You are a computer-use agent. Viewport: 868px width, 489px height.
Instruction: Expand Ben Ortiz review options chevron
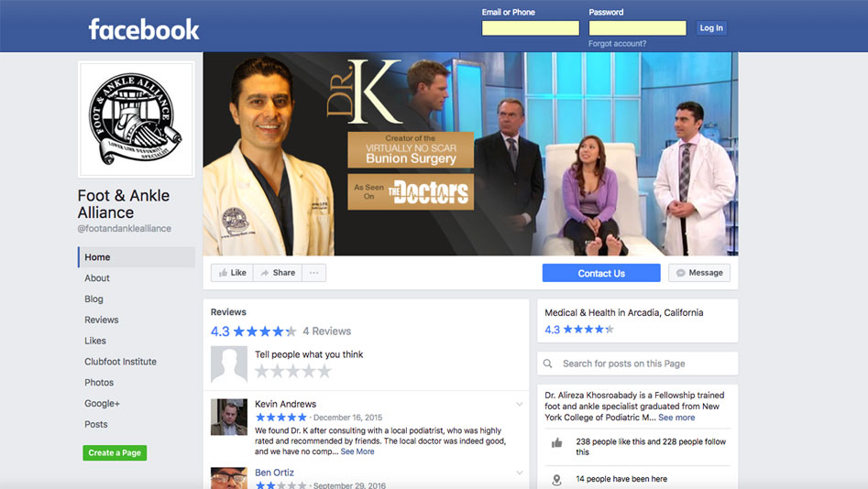(x=520, y=473)
